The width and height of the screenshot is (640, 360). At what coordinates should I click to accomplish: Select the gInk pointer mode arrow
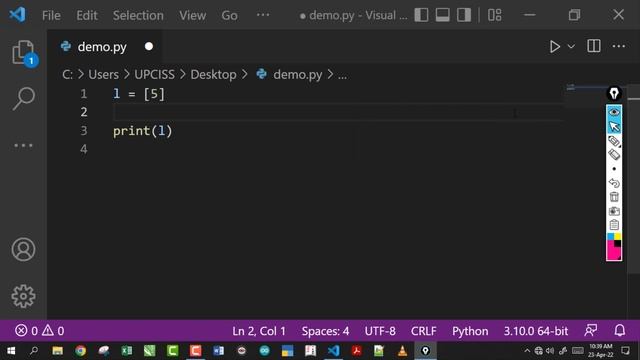tap(614, 127)
